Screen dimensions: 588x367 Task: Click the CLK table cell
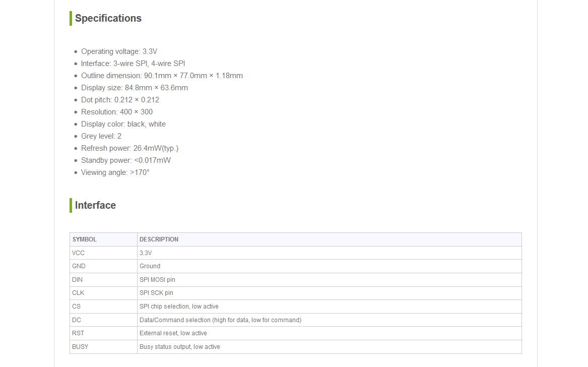pyautogui.click(x=103, y=293)
